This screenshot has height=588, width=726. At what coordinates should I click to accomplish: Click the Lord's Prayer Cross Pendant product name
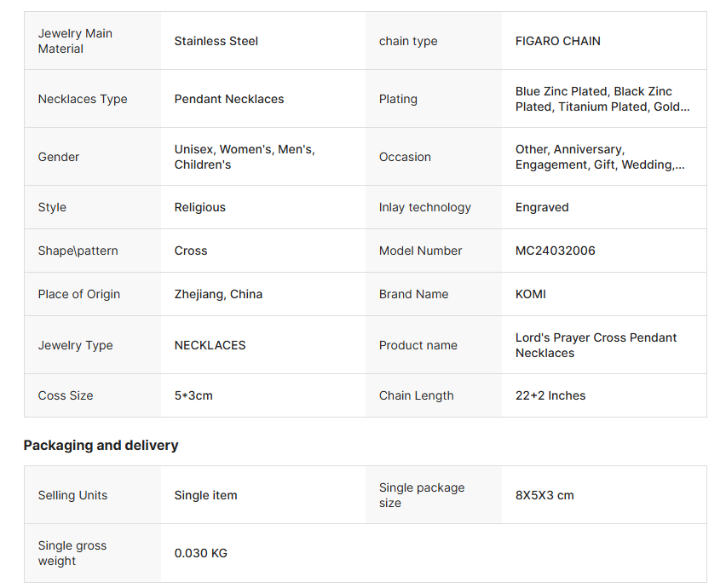[596, 345]
